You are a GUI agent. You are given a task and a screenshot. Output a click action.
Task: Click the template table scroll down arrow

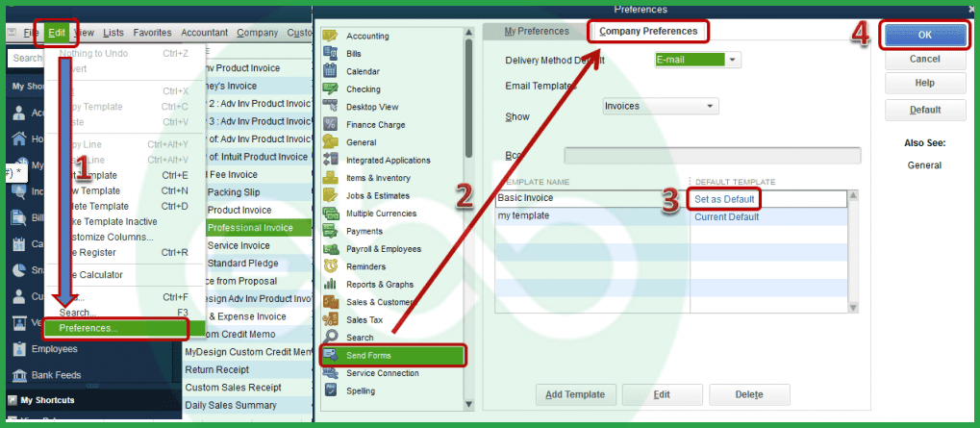point(852,307)
